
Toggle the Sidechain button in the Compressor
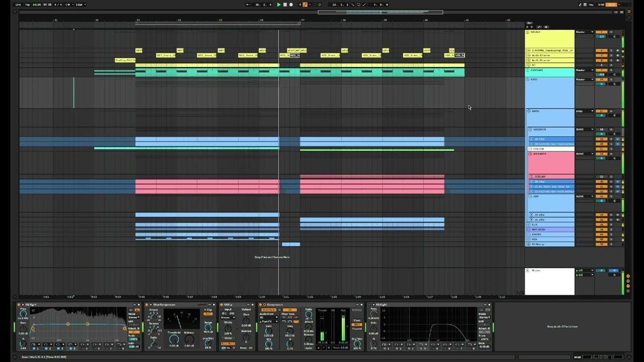(x=269, y=310)
